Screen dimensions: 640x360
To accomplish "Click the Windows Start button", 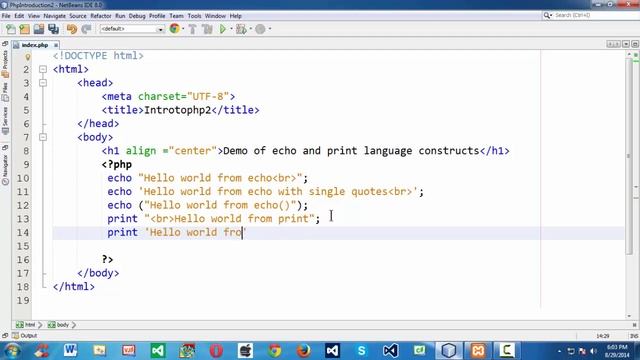I will (12, 351).
